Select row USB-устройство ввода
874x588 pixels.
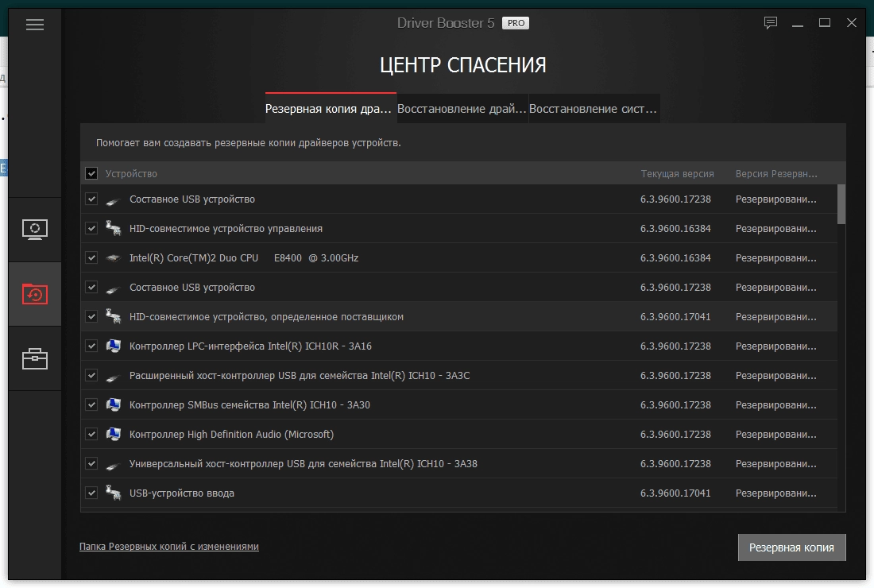(458, 493)
